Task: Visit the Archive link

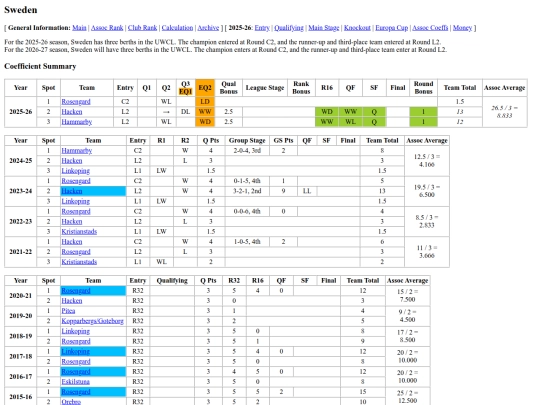Action: coord(208,28)
